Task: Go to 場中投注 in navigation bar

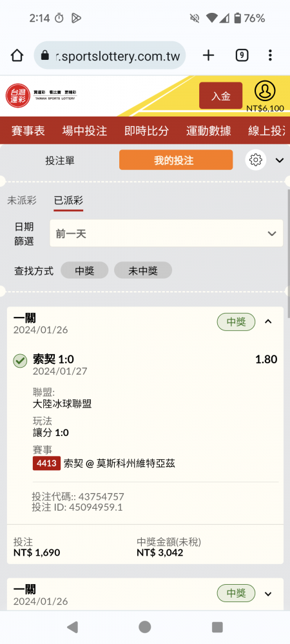Action: click(84, 131)
